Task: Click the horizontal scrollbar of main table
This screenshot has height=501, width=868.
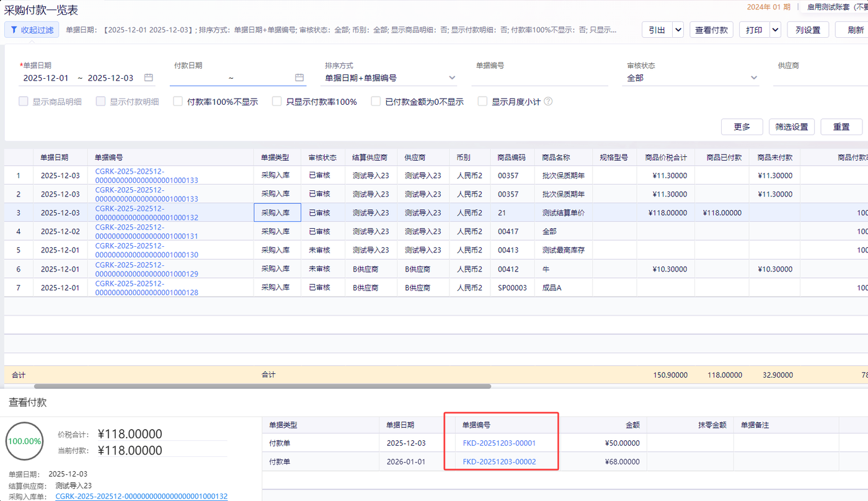Action: (x=262, y=386)
